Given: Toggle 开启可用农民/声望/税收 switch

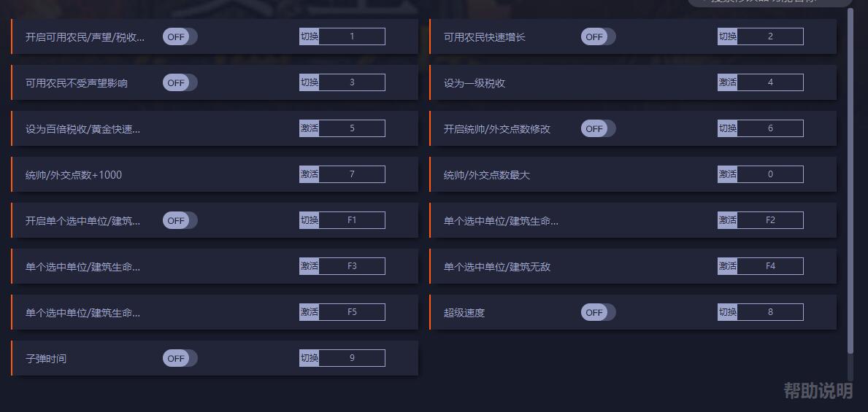Looking at the screenshot, I should tap(180, 36).
